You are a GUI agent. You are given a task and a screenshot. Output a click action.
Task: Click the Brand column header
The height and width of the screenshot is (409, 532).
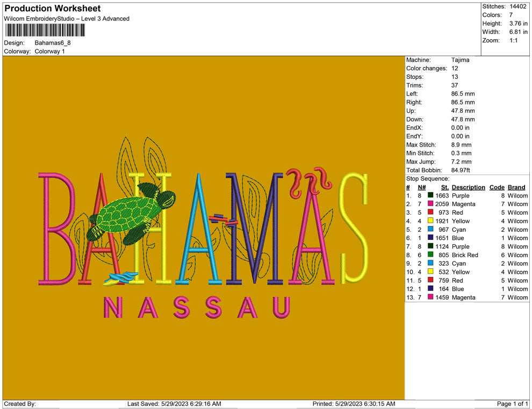[x=516, y=187]
